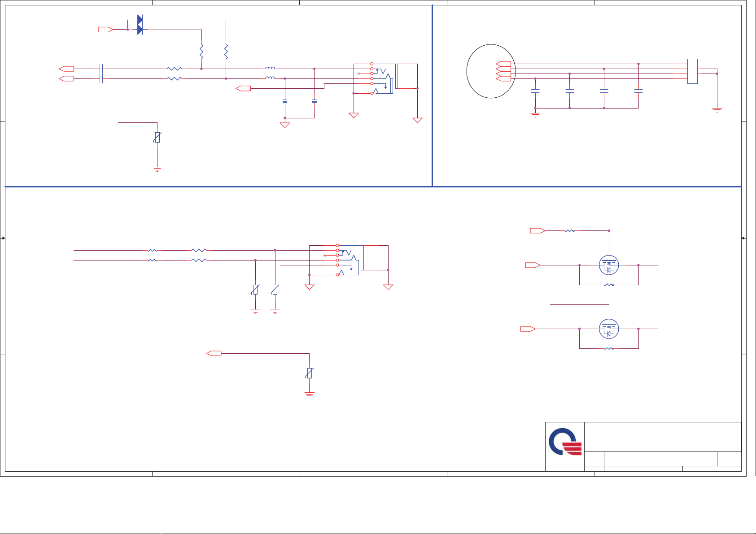Click the MOSFET whose gate connects to the blue wire
Screen dimensions: 756x534
(x=609, y=329)
